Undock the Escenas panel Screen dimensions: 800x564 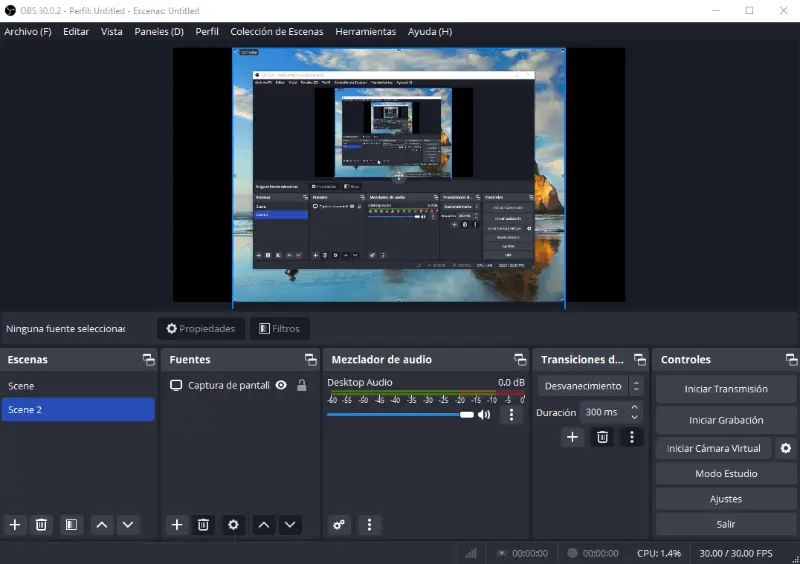coord(148,360)
